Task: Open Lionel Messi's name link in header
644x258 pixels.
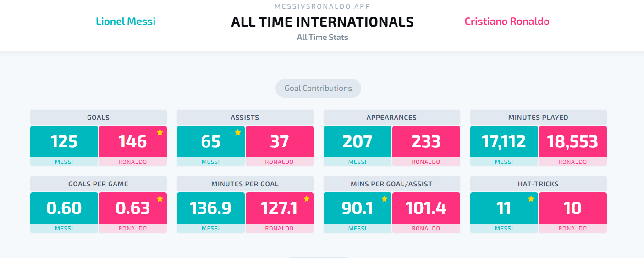Action: coord(126,21)
